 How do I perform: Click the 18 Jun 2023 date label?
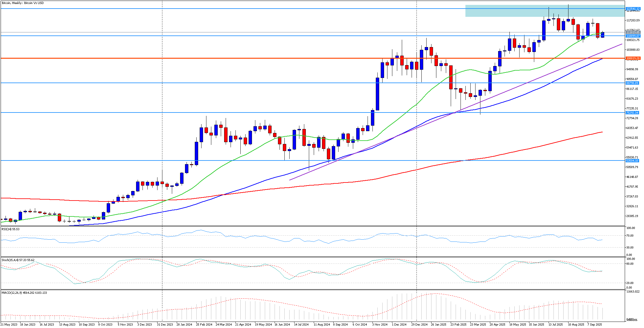(28, 325)
